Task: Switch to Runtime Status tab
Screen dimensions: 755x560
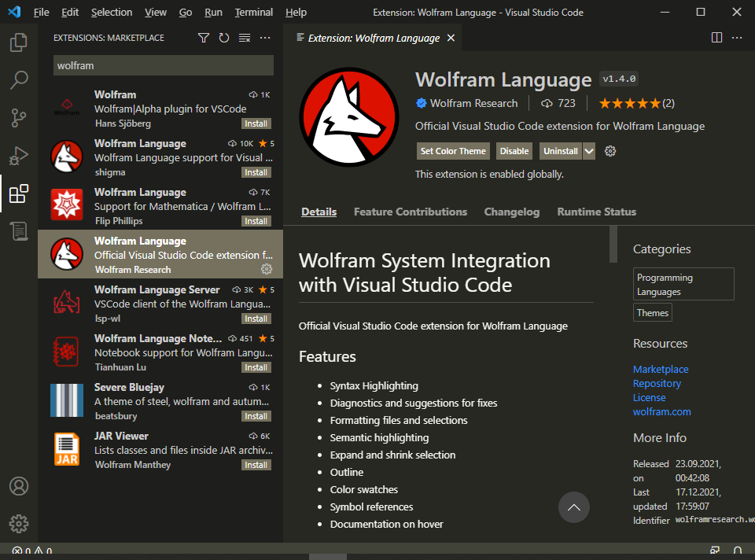Action: tap(597, 212)
